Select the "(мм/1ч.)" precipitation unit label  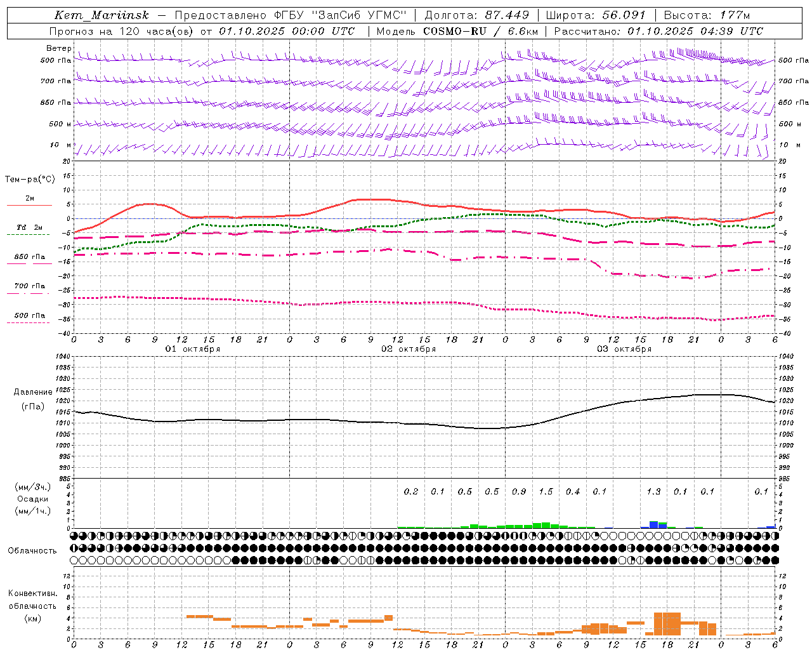point(32,511)
